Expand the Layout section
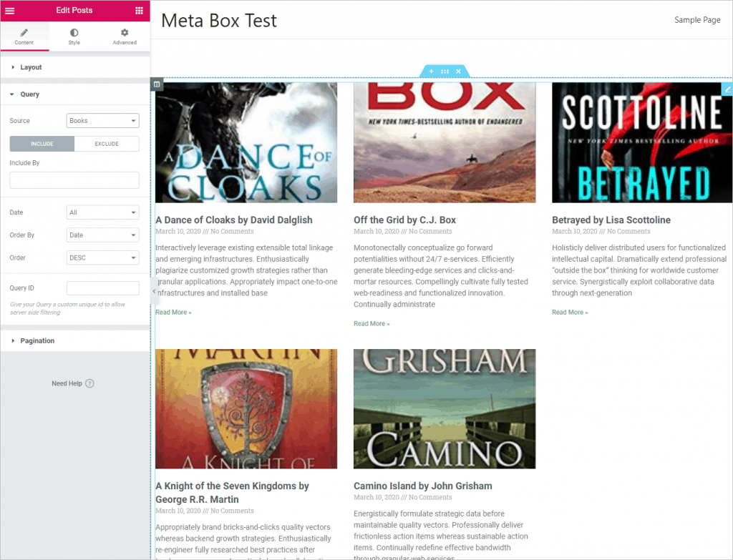This screenshot has width=733, height=560. [x=31, y=67]
